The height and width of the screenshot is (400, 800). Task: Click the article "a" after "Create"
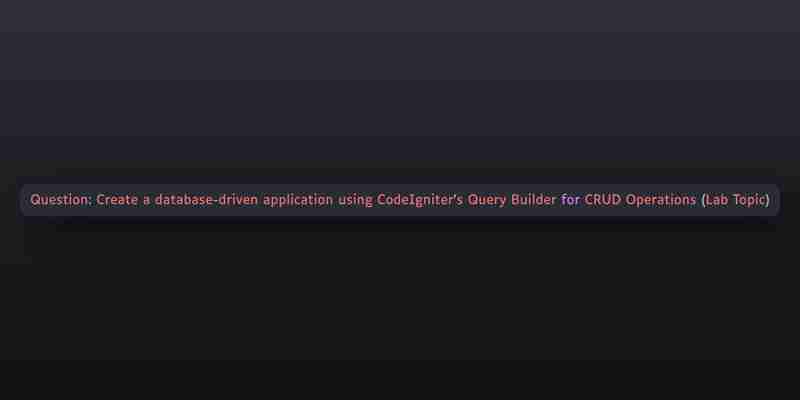146,200
